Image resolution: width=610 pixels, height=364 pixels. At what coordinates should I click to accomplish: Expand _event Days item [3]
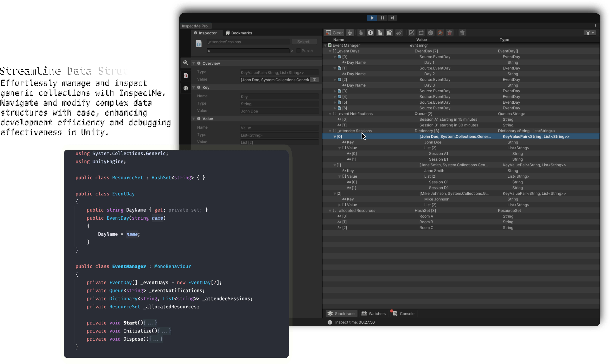coord(335,91)
